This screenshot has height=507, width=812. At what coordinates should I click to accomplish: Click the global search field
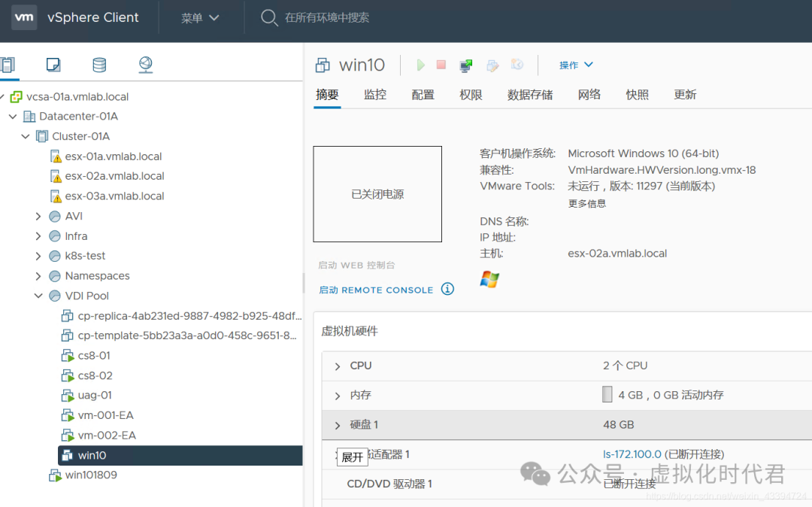[323, 17]
